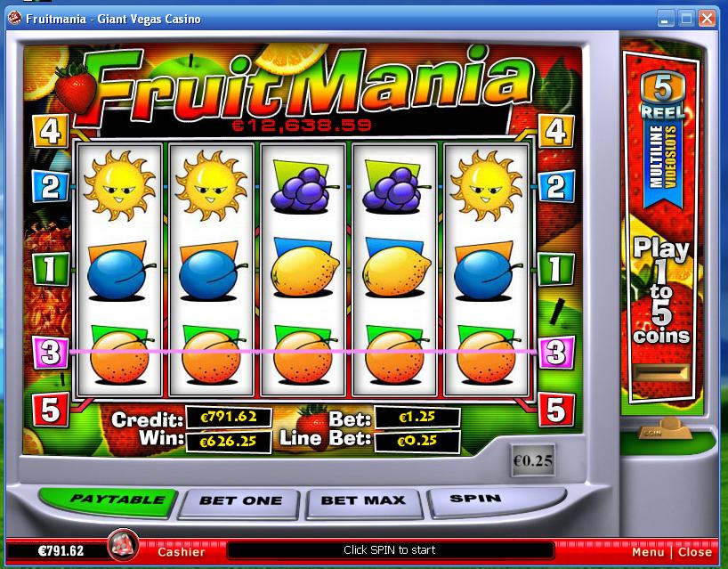Open the Menu in the bottom bar
This screenshot has width=728, height=569.
pos(648,552)
